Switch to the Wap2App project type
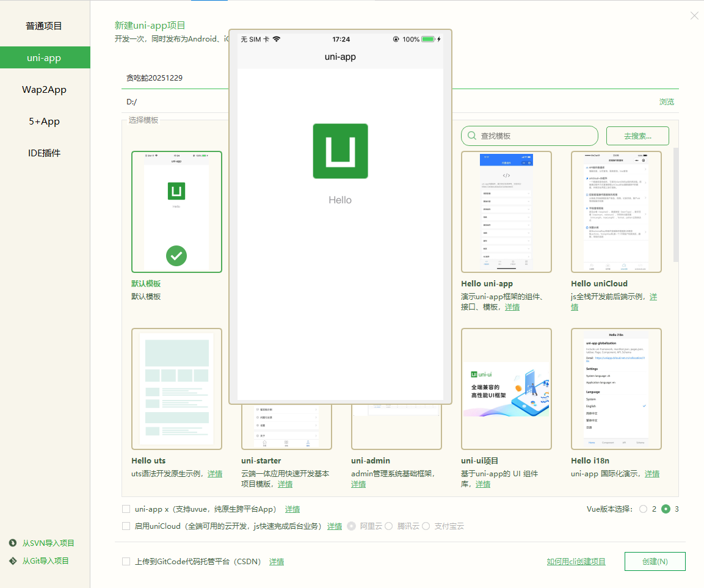 (45, 90)
